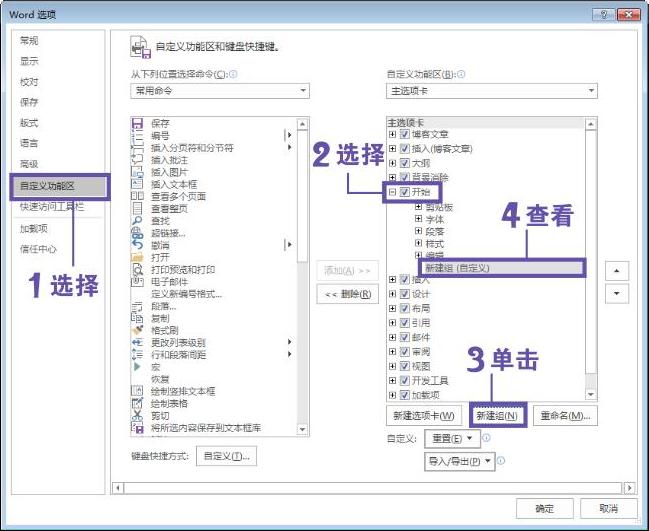Click the 新建选项卡(W) button
Image resolution: width=649 pixels, height=531 pixels.
pos(424,416)
